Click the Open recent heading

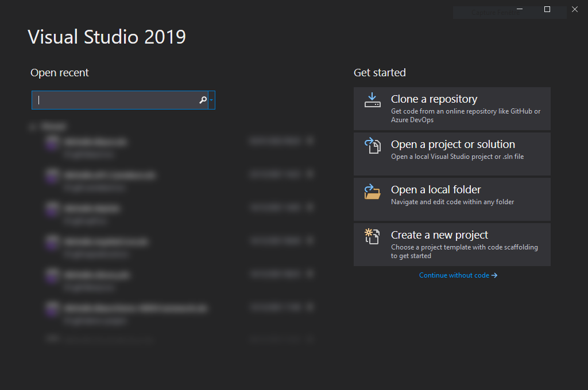tap(60, 73)
